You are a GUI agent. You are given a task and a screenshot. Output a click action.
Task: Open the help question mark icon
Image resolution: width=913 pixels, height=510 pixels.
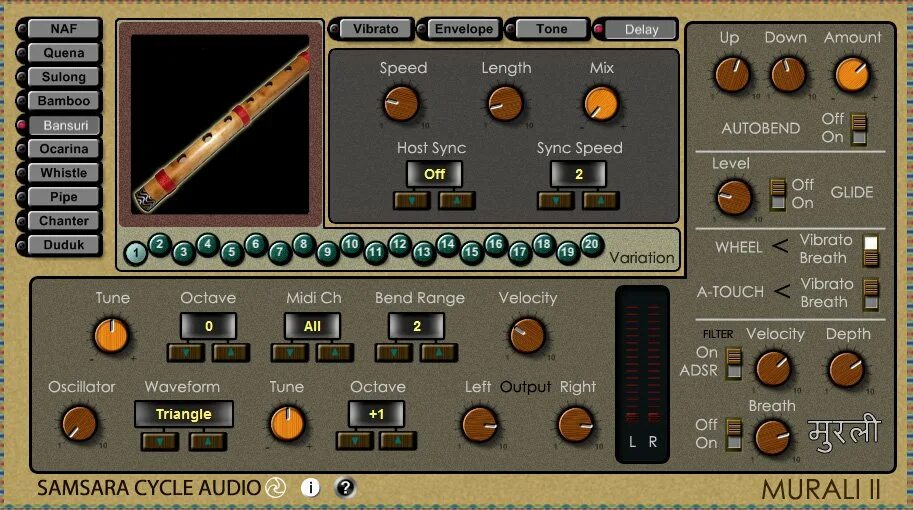click(345, 487)
